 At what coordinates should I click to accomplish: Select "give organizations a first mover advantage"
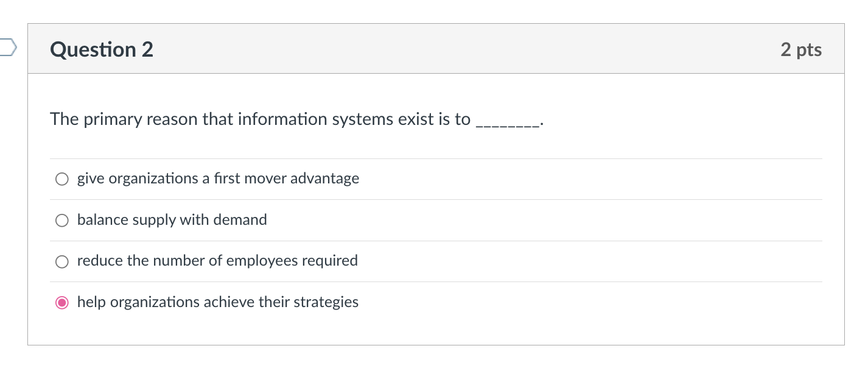click(61, 179)
